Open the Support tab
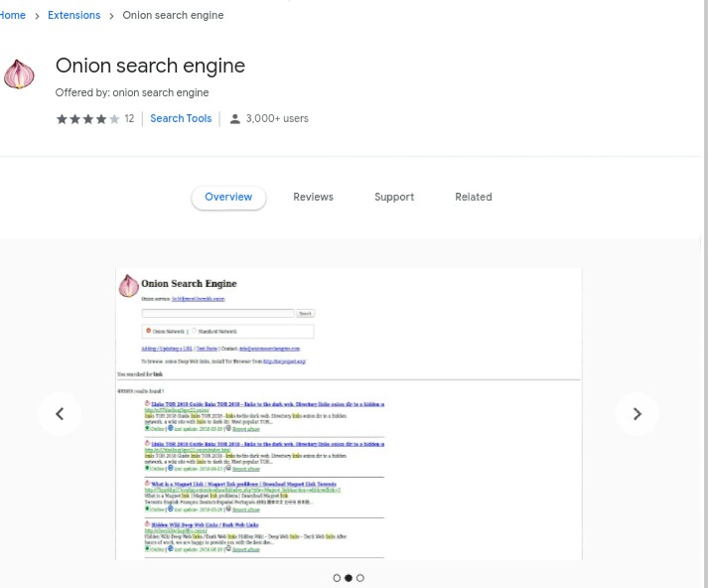This screenshot has height=588, width=708. tap(394, 198)
